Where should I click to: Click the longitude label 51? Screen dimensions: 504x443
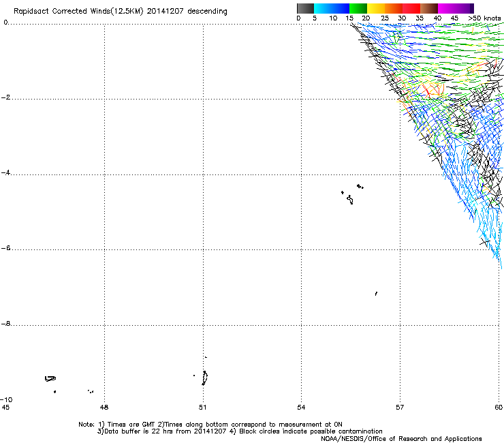click(202, 408)
